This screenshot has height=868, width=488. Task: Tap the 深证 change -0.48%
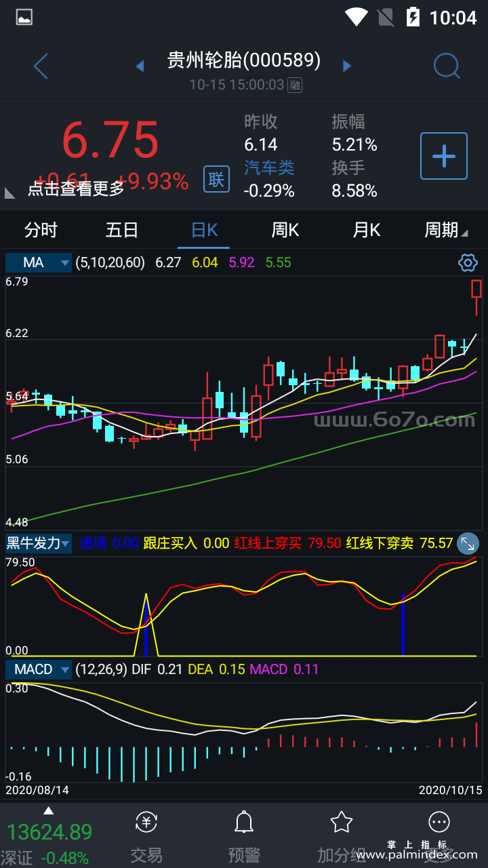(x=64, y=858)
